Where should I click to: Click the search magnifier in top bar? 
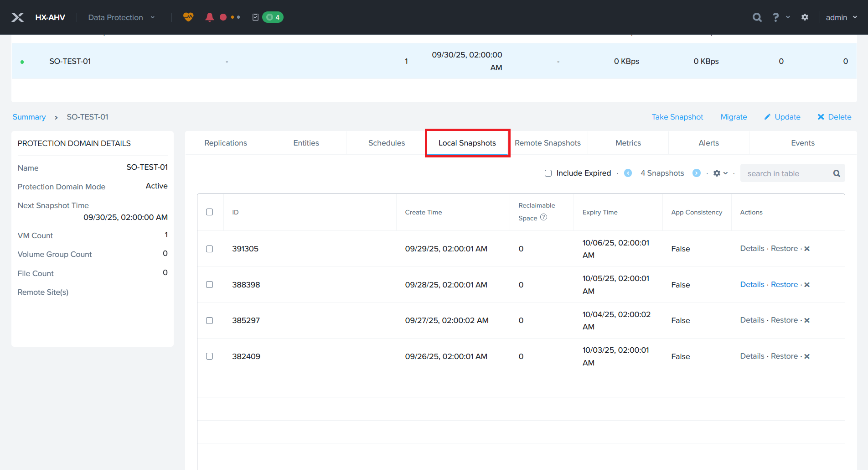pyautogui.click(x=757, y=17)
